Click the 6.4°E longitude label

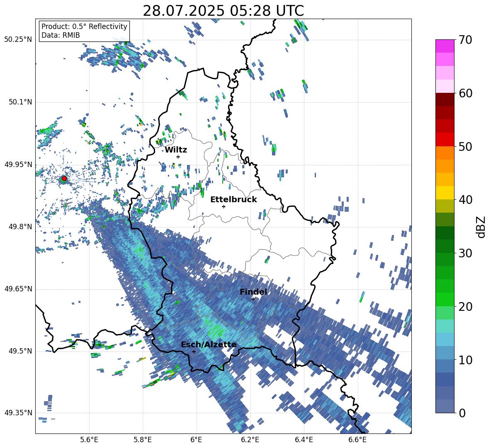(304, 440)
